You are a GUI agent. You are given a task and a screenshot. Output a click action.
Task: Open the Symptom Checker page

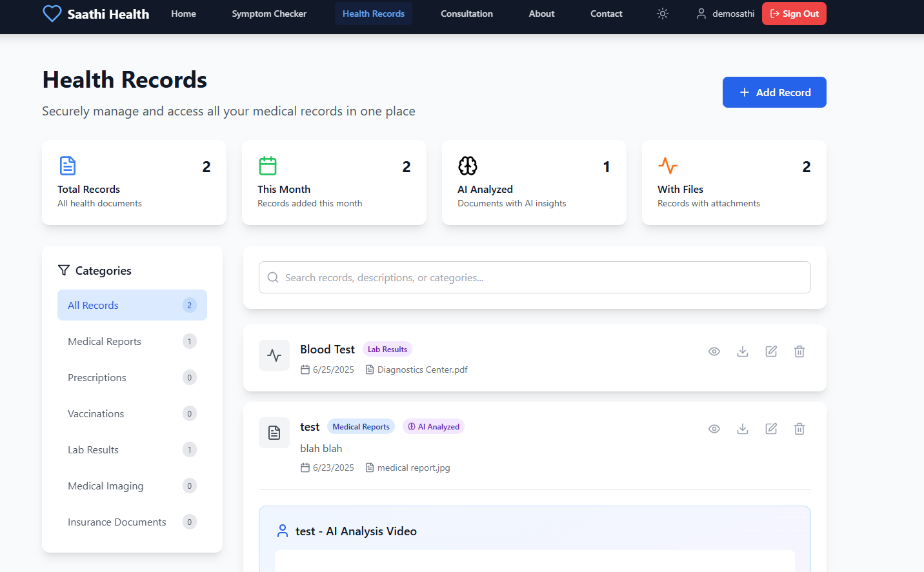pyautogui.click(x=269, y=14)
